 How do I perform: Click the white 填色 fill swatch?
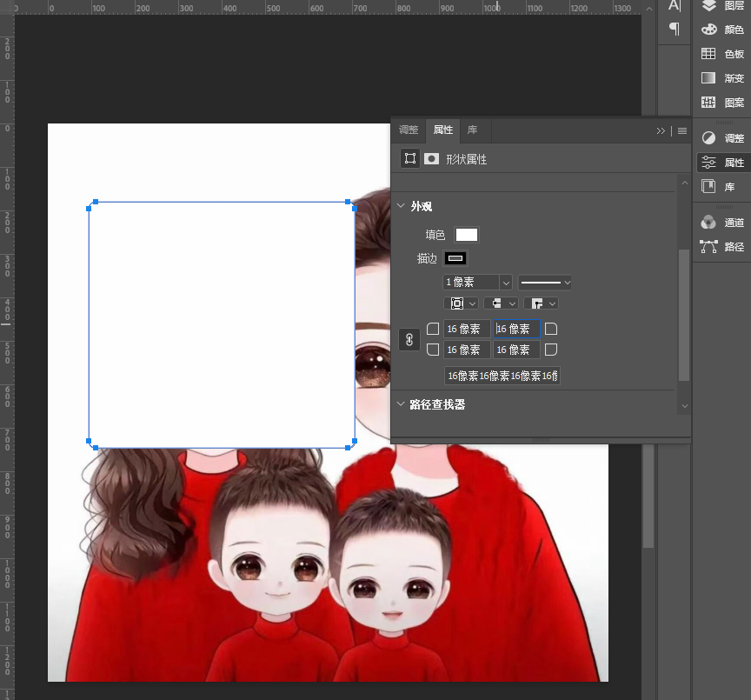point(467,235)
